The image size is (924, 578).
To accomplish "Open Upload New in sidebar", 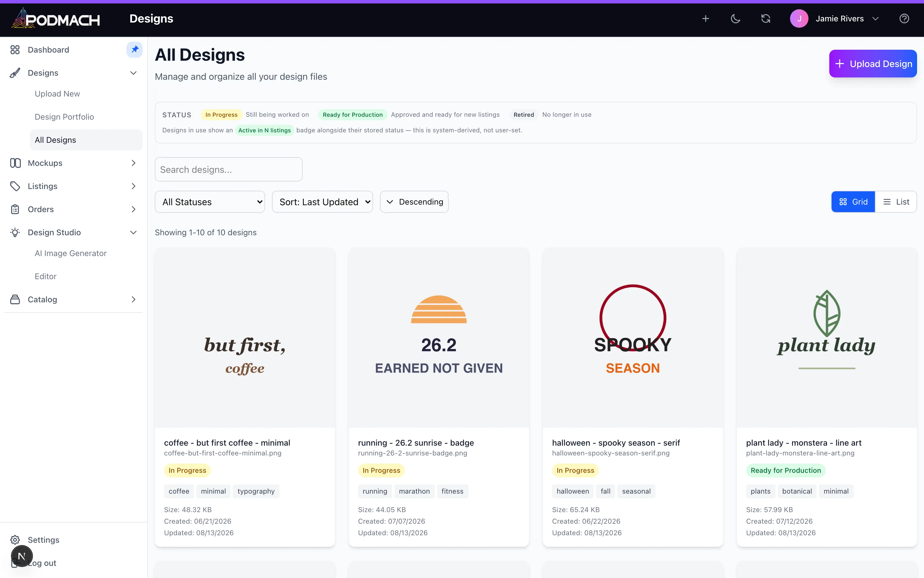I will click(x=57, y=94).
